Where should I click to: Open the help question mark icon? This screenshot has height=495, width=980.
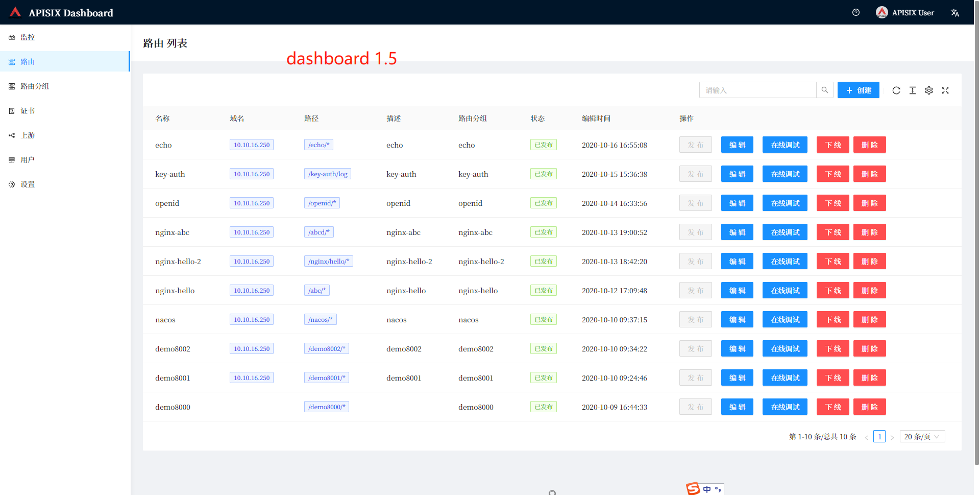[x=856, y=12]
